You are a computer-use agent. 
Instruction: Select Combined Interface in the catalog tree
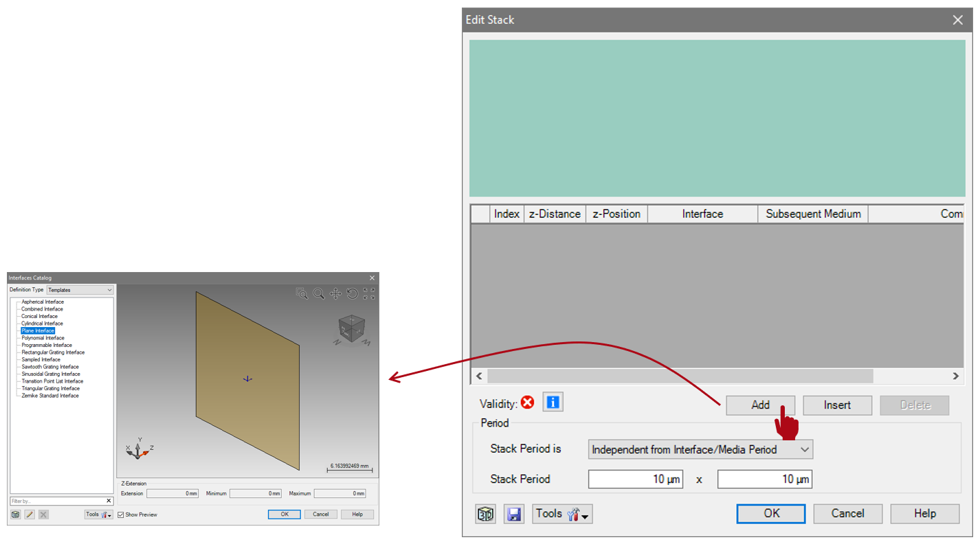(42, 309)
